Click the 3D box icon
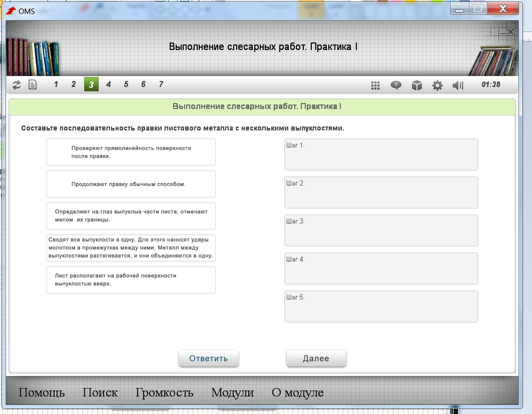 pyautogui.click(x=417, y=85)
